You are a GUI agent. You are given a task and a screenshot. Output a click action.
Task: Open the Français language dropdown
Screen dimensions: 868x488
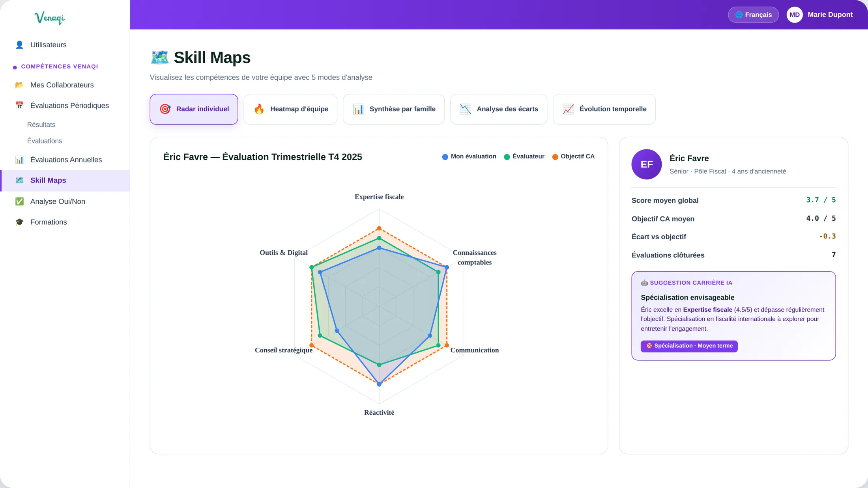tap(753, 15)
